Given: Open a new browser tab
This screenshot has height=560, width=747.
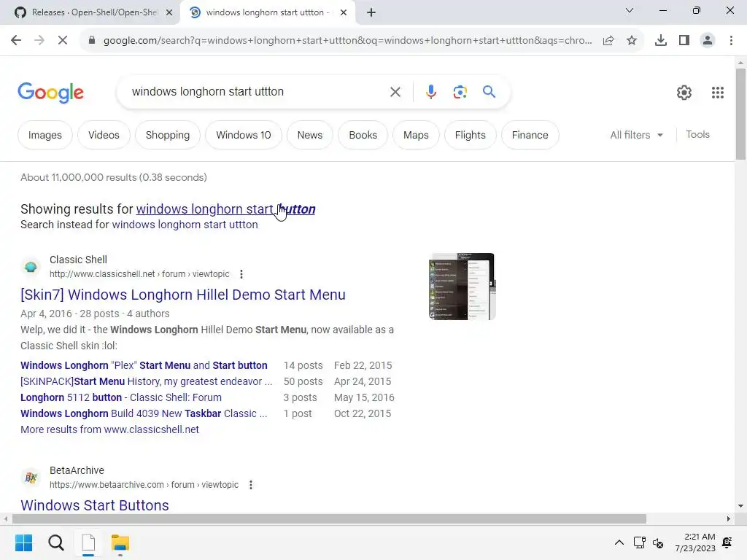Looking at the screenshot, I should pyautogui.click(x=371, y=12).
